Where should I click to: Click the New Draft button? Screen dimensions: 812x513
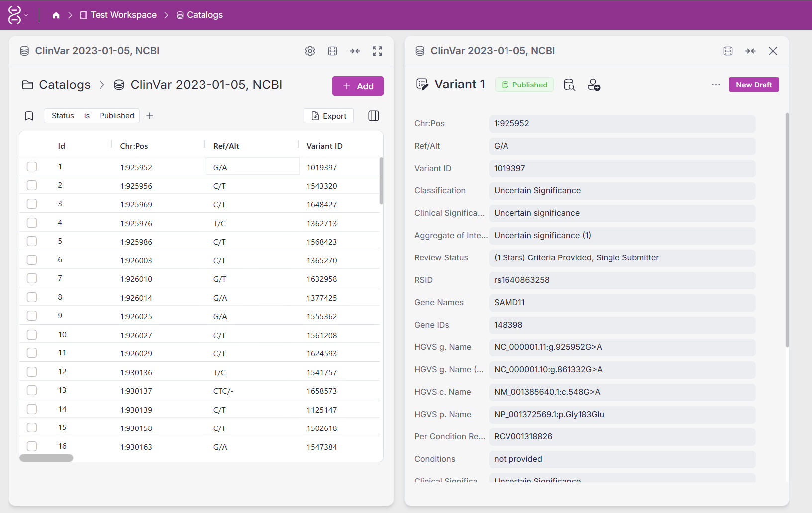tap(754, 85)
